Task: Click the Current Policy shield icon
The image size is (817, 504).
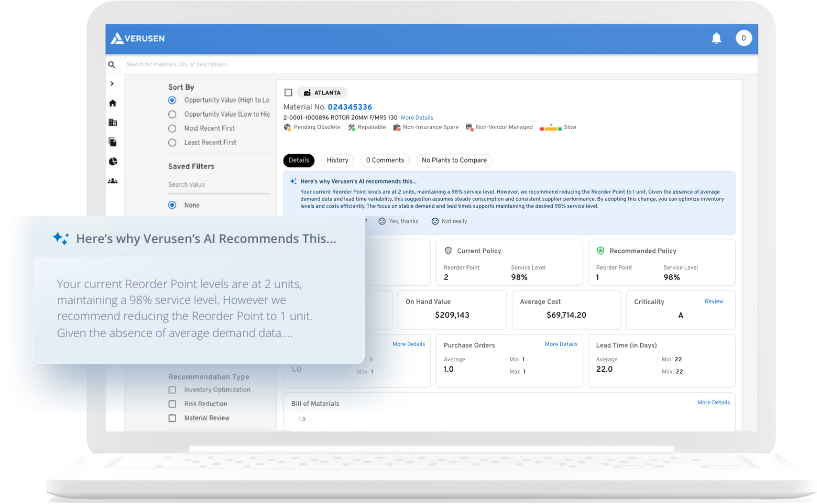Action: click(x=448, y=251)
